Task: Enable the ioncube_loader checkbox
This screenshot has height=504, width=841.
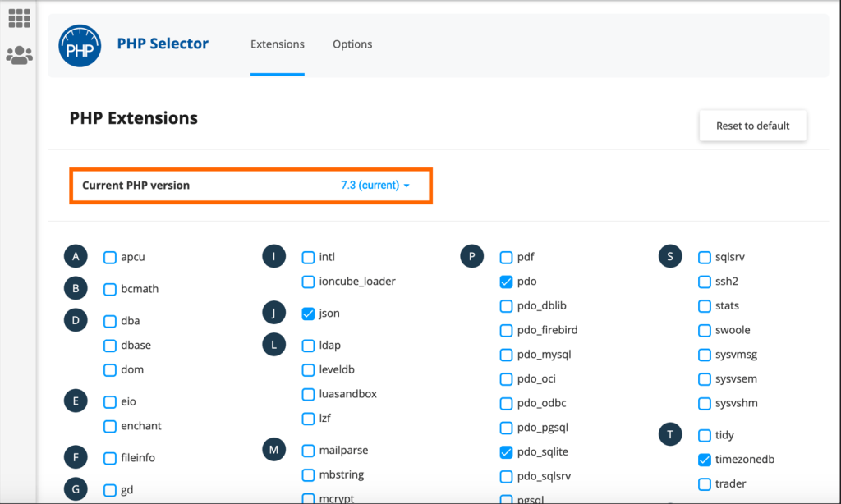Action: [309, 282]
